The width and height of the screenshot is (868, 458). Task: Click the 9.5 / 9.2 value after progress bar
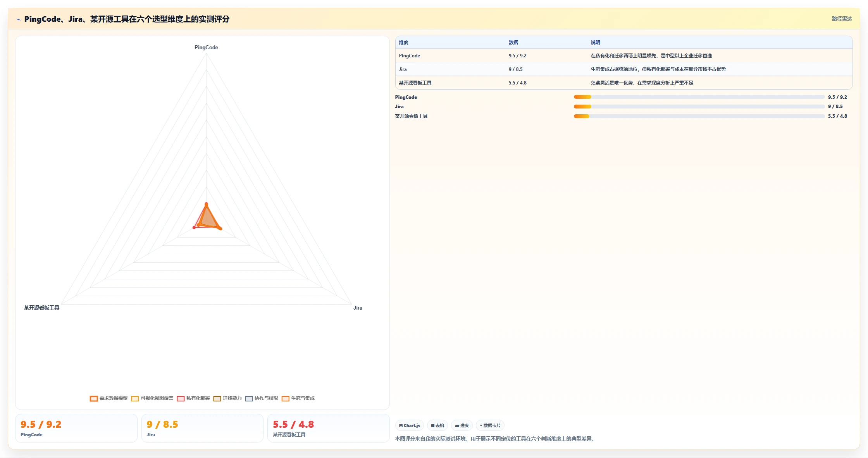coord(837,97)
